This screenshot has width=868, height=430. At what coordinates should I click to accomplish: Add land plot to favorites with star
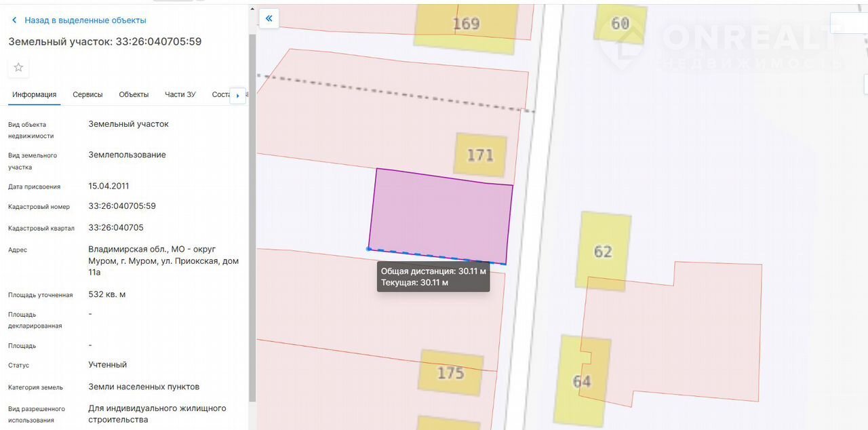click(18, 67)
